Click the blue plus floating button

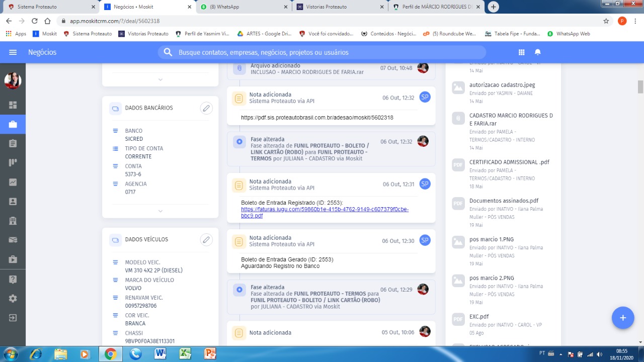point(622,318)
